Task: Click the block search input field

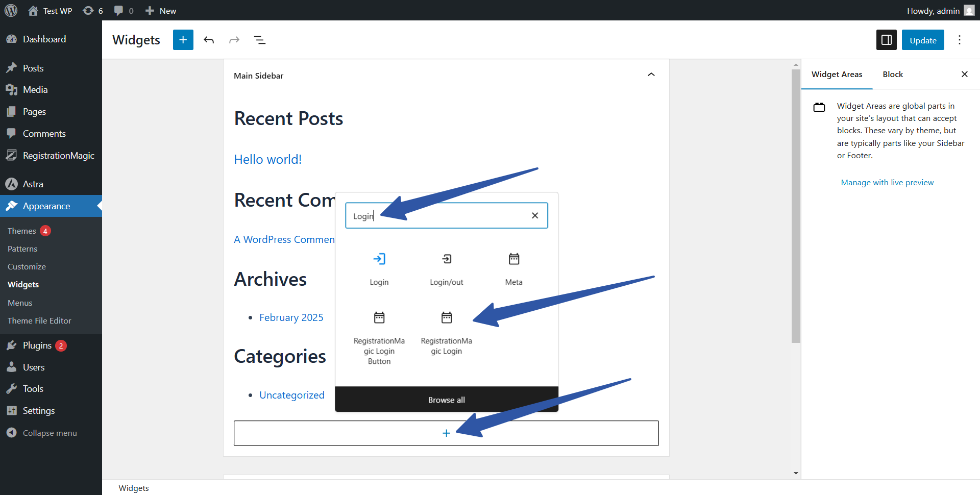Action: click(x=439, y=216)
